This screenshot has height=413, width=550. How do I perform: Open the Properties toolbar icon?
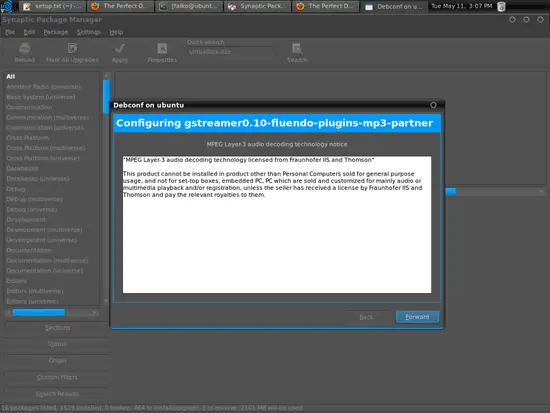click(162, 48)
